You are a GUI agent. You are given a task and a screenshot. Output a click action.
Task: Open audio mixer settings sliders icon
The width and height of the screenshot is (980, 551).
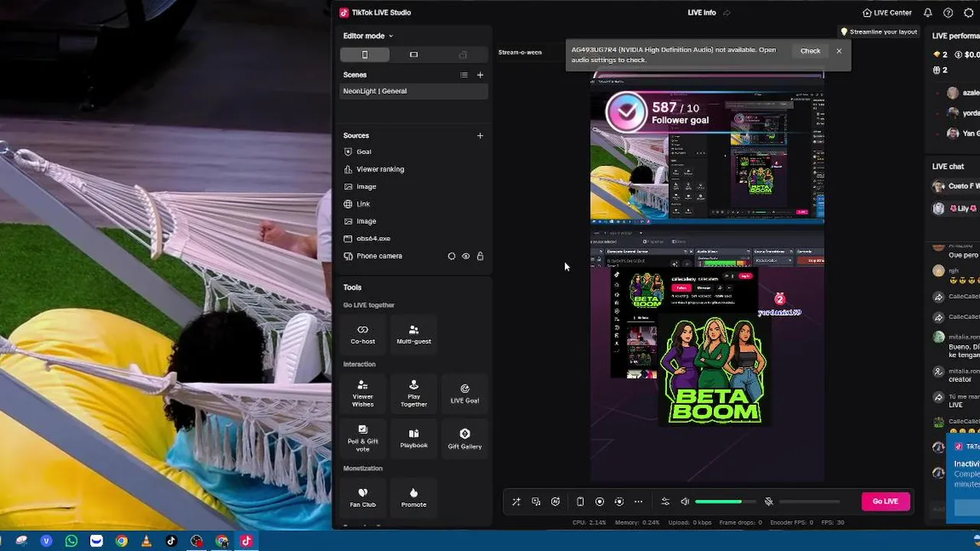[665, 502]
